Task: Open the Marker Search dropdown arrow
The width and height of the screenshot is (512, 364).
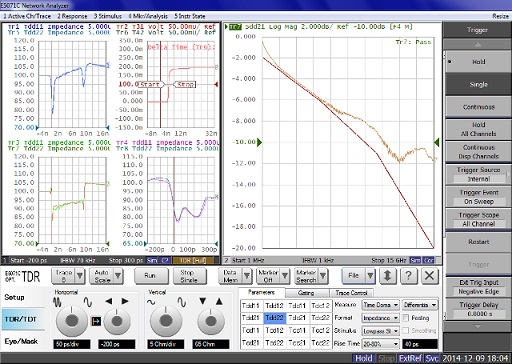Action: 323,276
